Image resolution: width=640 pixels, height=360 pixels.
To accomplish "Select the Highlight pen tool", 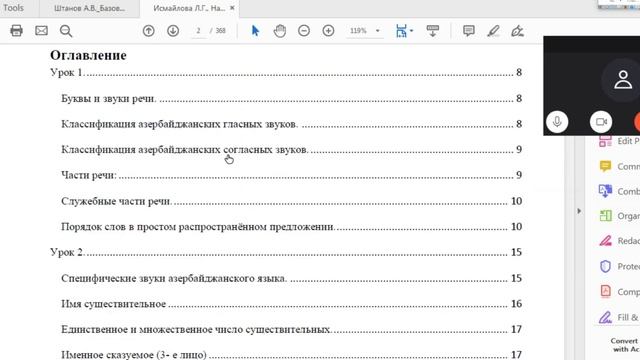I will (x=493, y=31).
